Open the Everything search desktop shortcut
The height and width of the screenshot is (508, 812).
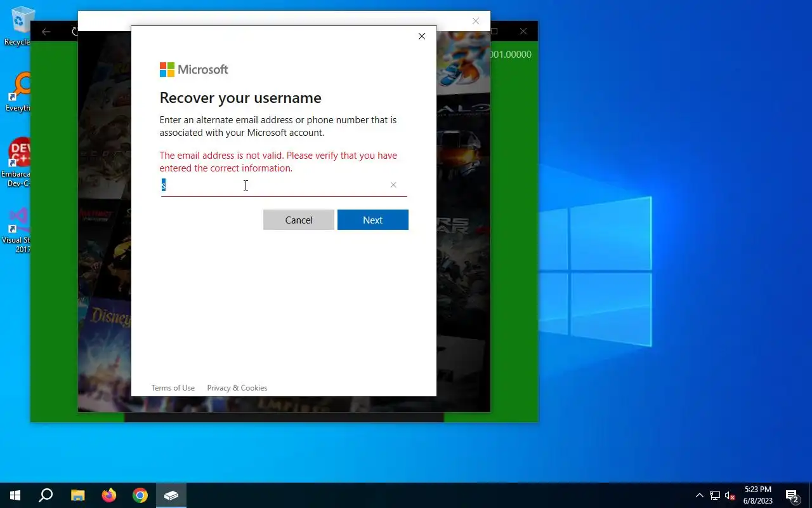19,93
